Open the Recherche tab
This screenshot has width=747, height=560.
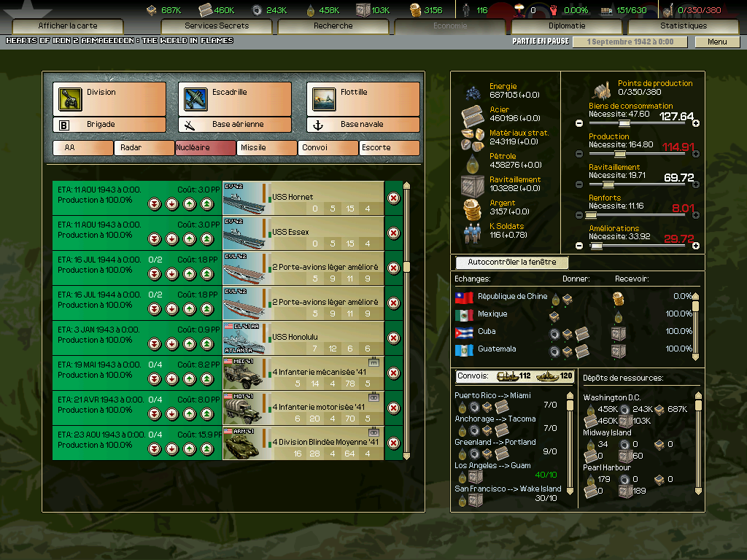click(x=333, y=26)
